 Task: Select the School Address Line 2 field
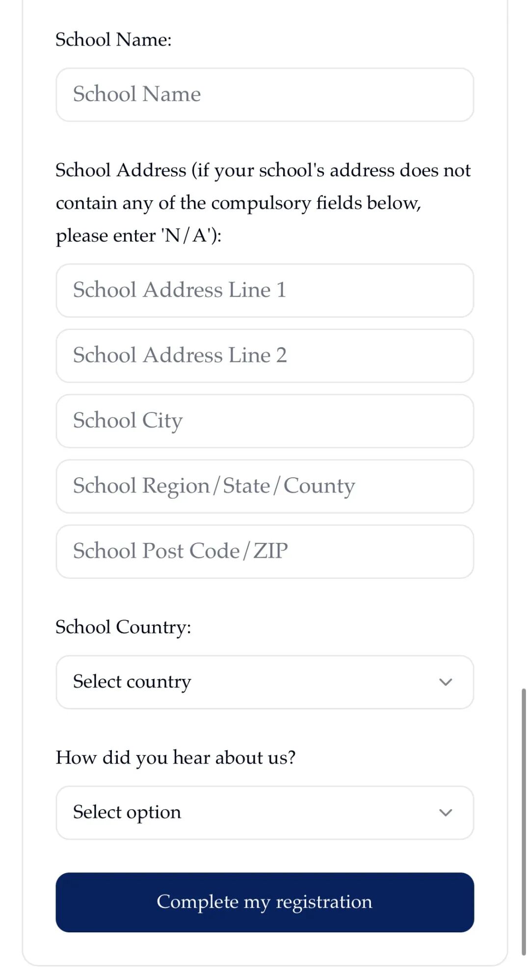[265, 356]
